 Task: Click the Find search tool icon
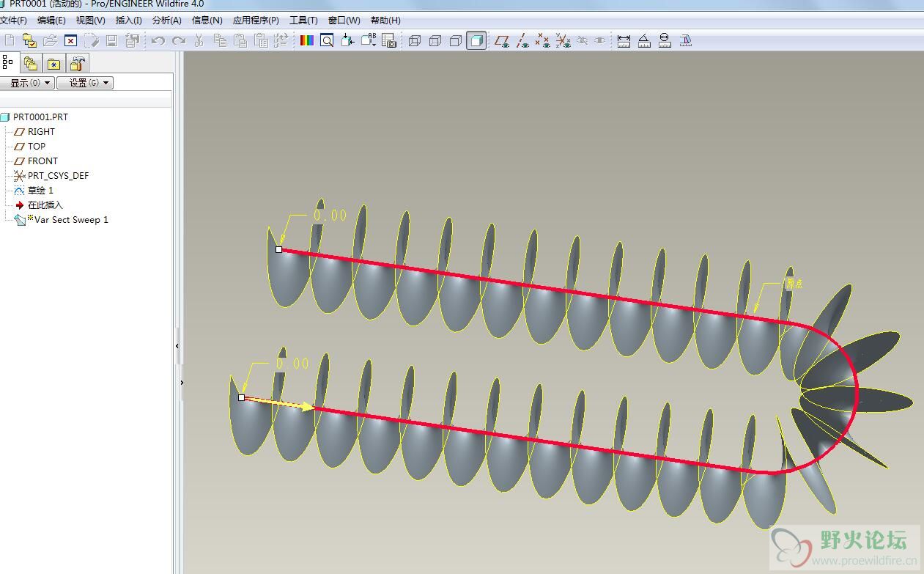coord(327,40)
